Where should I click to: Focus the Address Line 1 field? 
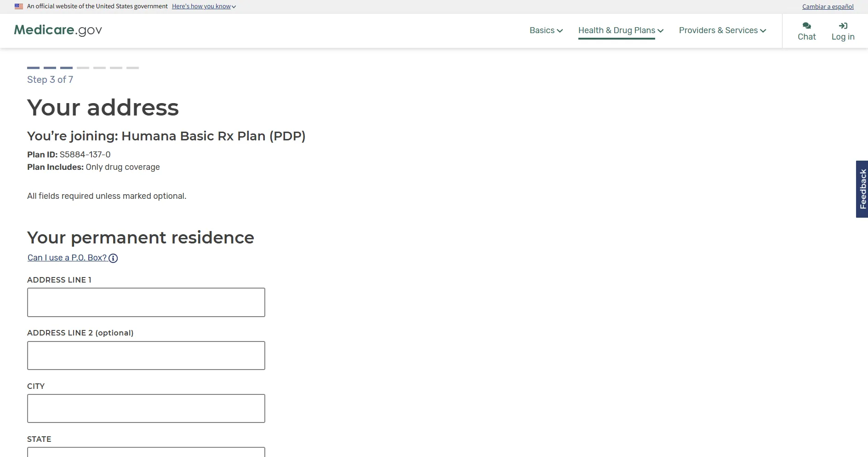pyautogui.click(x=146, y=302)
